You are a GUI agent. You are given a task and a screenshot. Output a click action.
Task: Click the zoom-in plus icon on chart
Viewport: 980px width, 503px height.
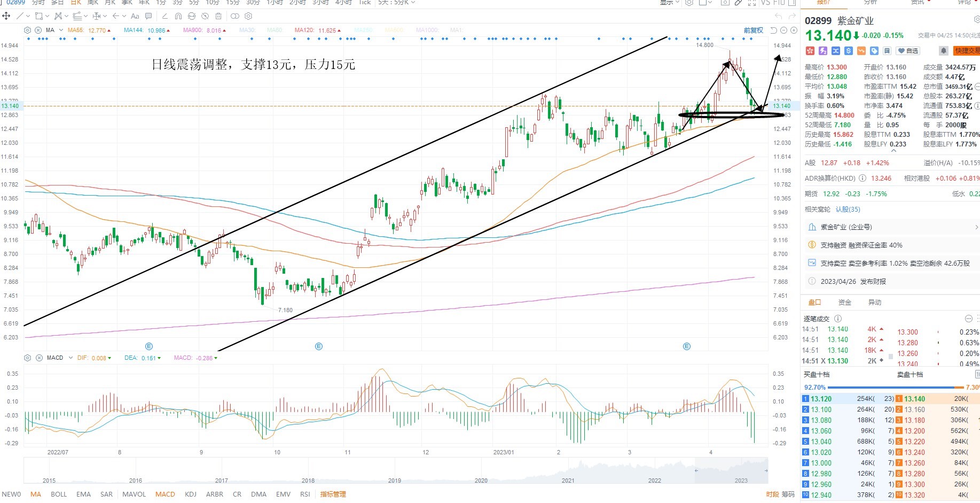(x=794, y=30)
